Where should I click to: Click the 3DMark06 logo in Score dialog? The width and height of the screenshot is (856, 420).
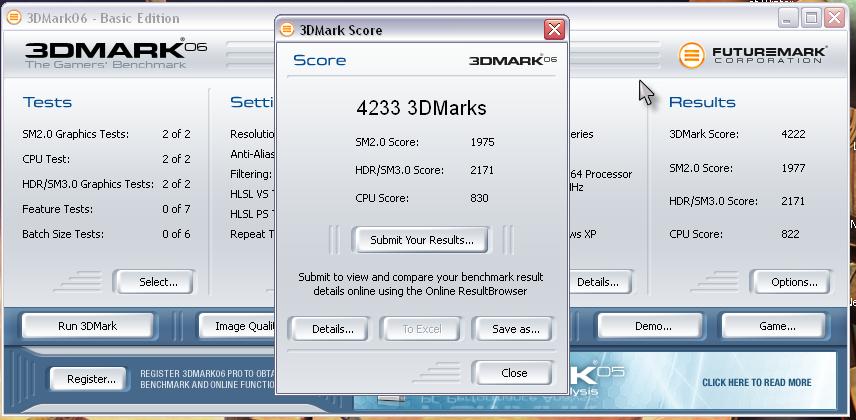point(513,60)
